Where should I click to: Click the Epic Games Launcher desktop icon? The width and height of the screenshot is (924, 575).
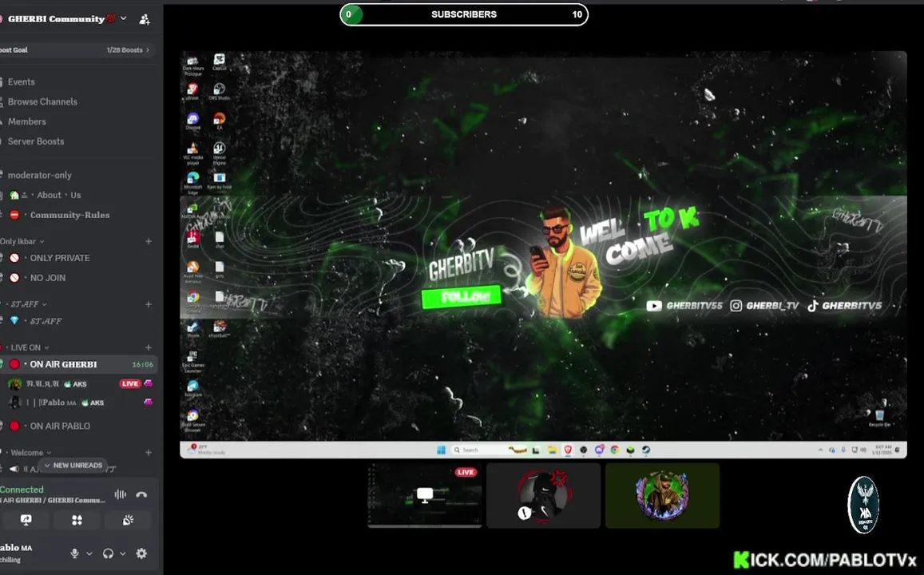point(192,360)
